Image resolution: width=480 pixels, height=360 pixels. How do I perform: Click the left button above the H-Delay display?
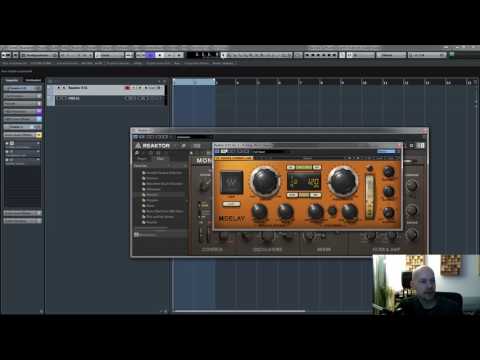[291, 167]
